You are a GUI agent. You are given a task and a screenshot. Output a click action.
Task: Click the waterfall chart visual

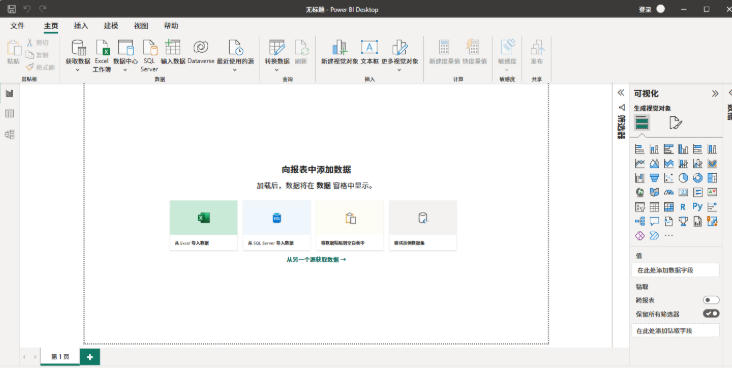coord(640,178)
